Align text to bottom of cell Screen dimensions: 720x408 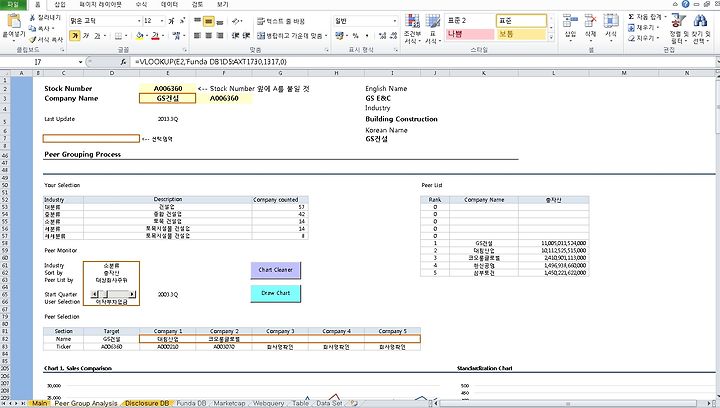tap(220, 21)
